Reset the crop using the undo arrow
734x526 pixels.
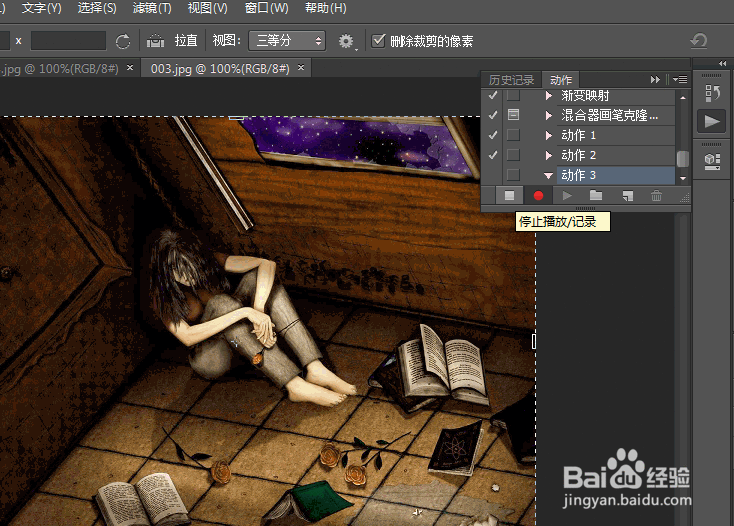pos(698,41)
